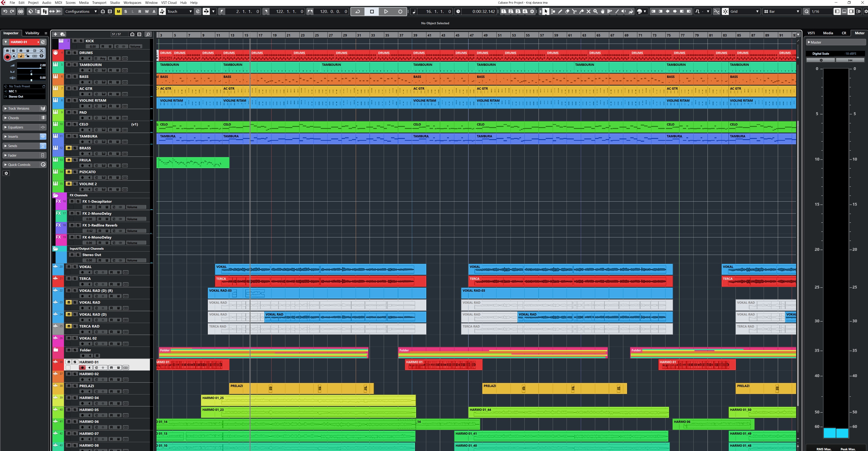Viewport: 868px width, 451px height.
Task: Switch to the Visibility tab
Action: coord(32,33)
